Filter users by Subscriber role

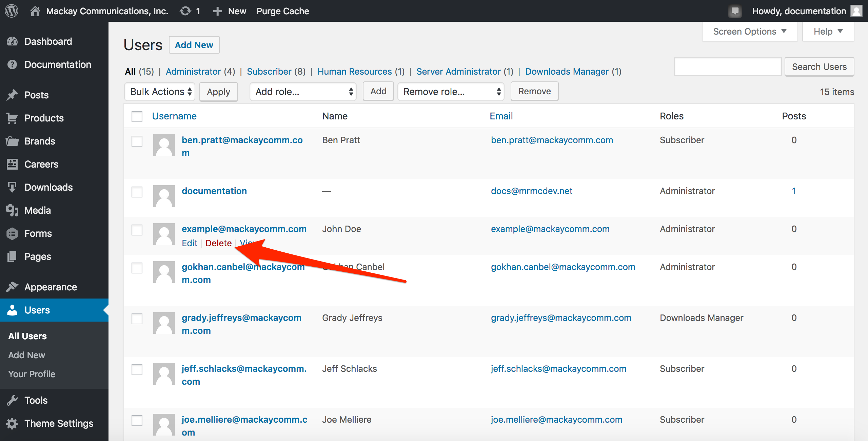click(269, 72)
